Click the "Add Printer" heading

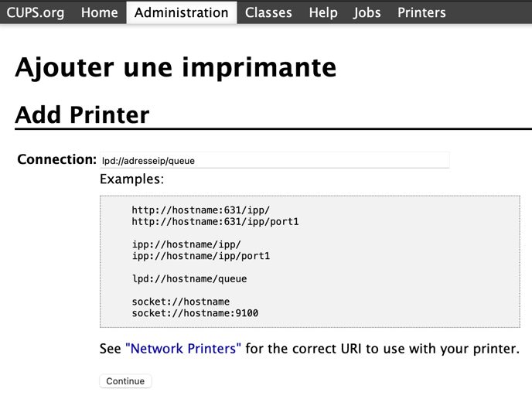(x=82, y=114)
